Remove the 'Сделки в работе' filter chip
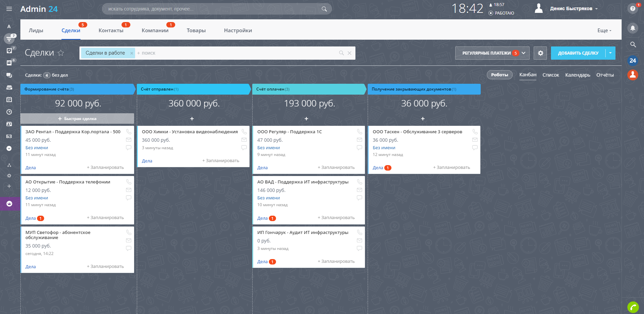644x314 pixels. [x=132, y=53]
